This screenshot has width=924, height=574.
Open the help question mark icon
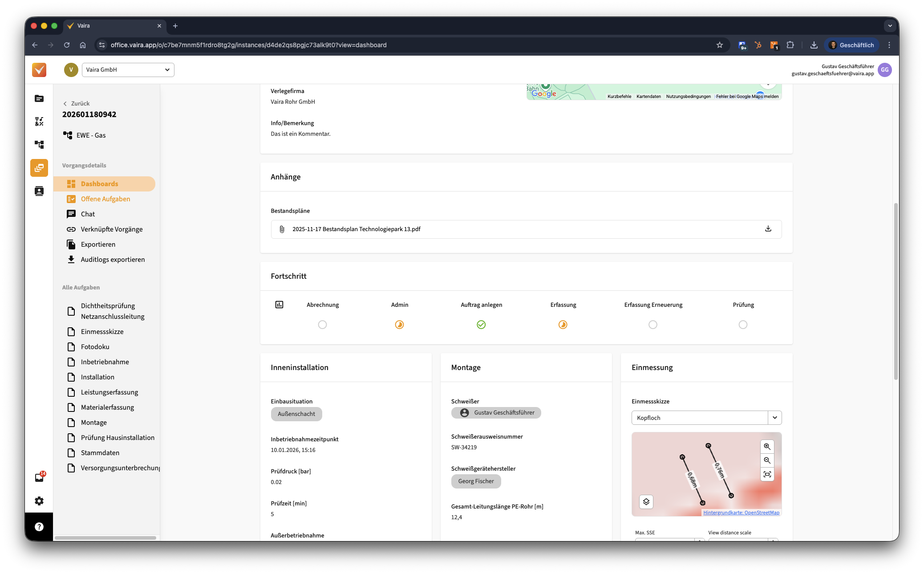tap(39, 527)
